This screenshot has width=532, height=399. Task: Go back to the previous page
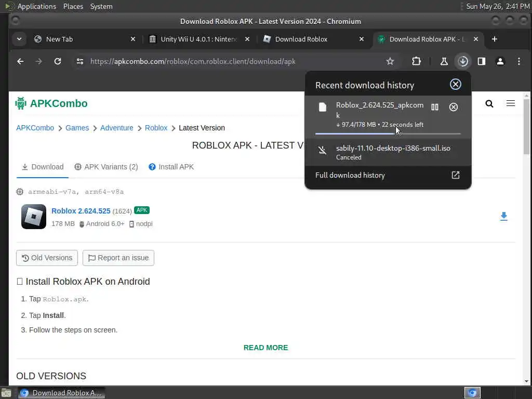[x=20, y=61]
